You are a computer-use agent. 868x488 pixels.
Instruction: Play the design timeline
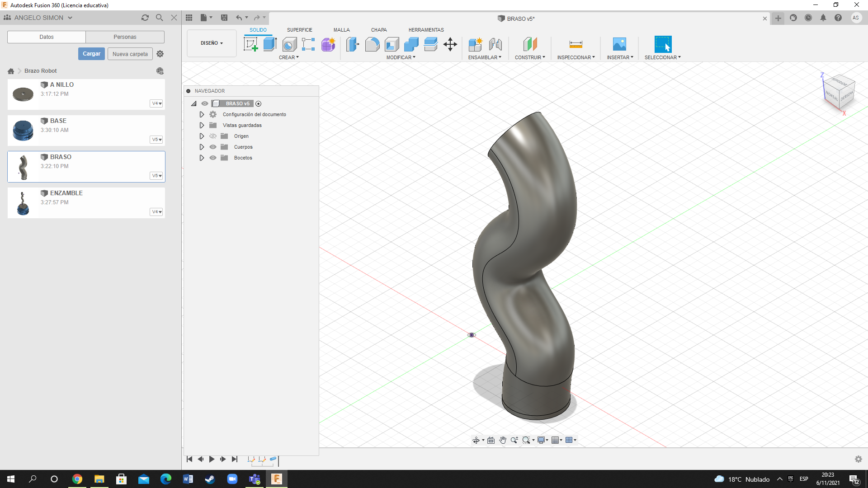click(212, 459)
